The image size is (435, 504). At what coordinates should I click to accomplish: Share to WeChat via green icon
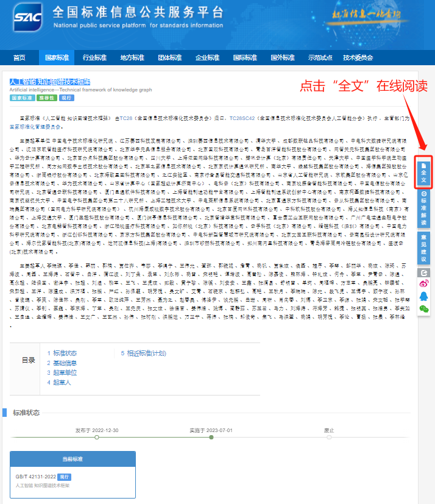pos(424,310)
